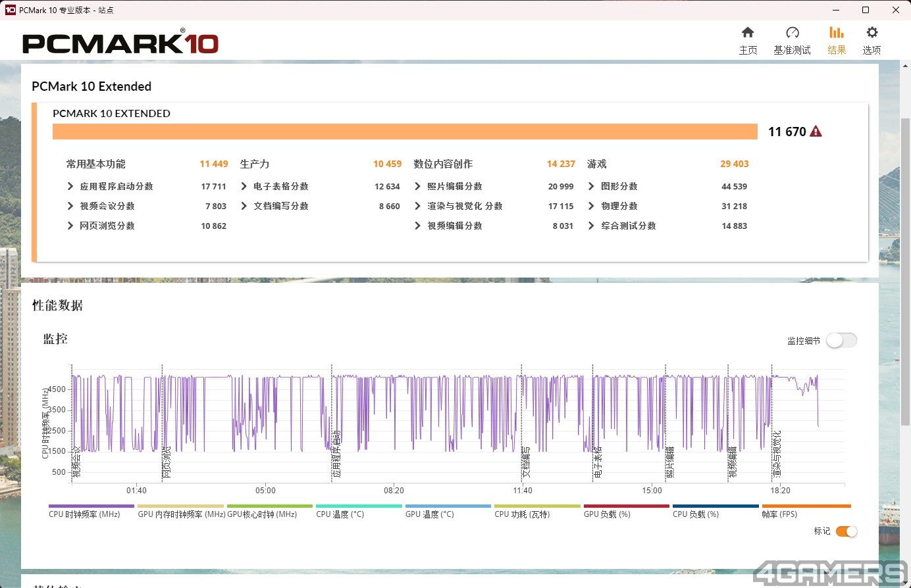Select the CPU 温度 legend item
The height and width of the screenshot is (588, 911).
[359, 511]
